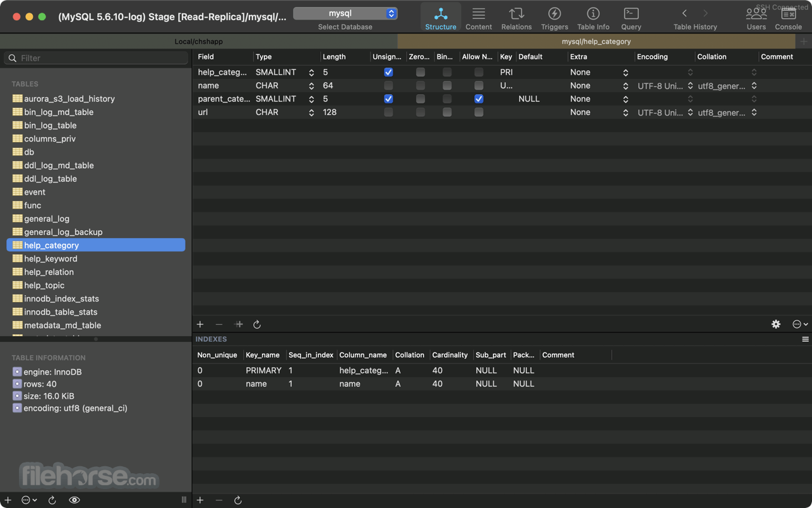Click the Key_name column header
The height and width of the screenshot is (508, 812).
tap(263, 355)
